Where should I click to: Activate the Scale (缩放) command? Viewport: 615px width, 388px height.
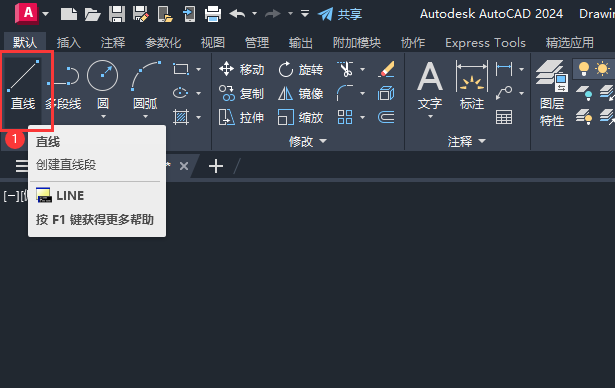[x=300, y=117]
